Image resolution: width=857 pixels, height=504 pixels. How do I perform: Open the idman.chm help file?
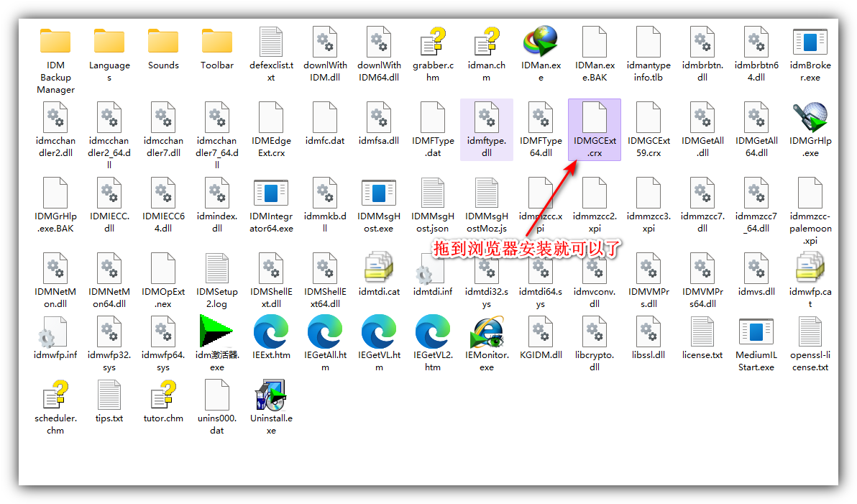coord(486,41)
